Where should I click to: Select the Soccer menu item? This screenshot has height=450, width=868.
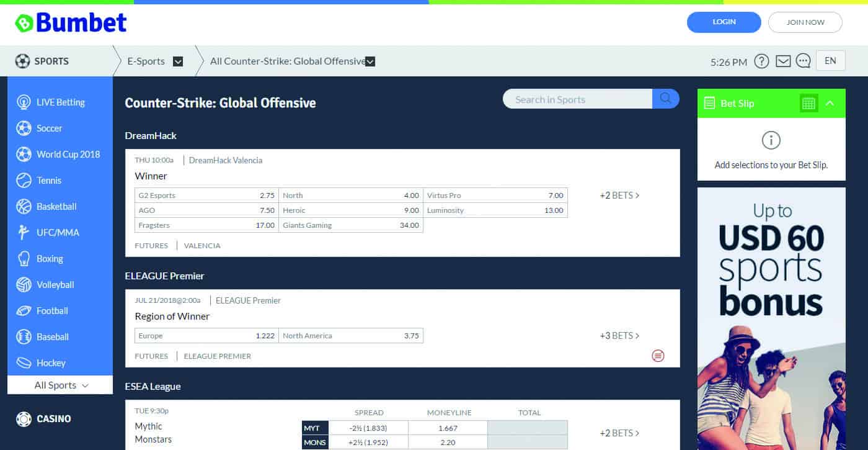(x=60, y=128)
